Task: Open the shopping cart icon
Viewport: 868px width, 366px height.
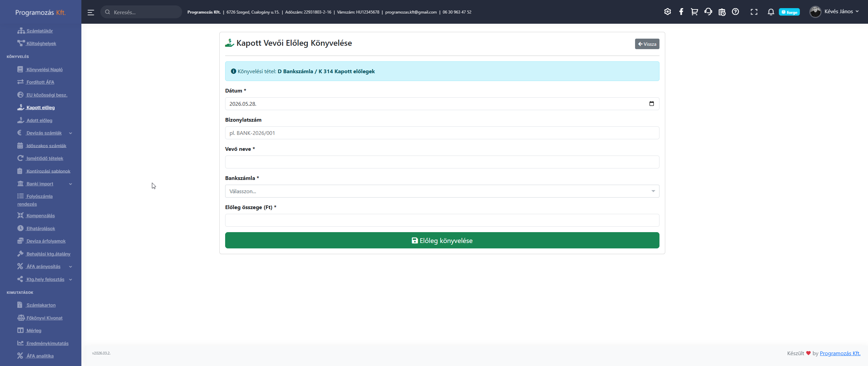Action: point(694,12)
